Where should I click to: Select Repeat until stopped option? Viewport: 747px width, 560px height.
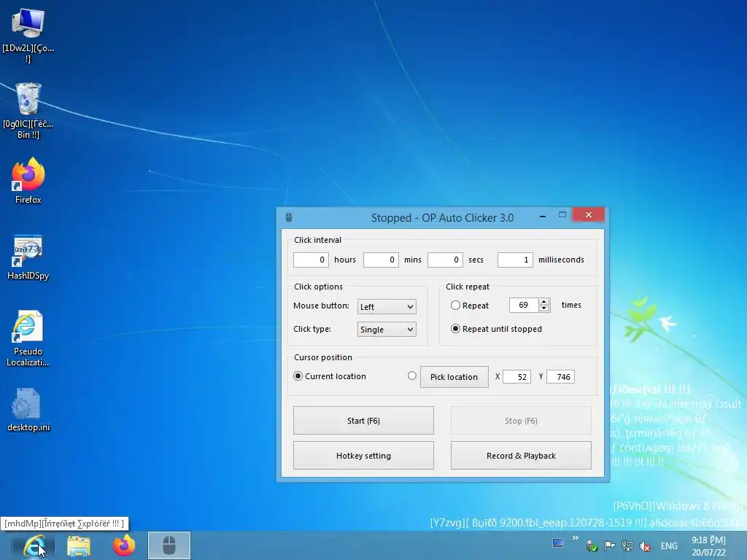click(x=455, y=329)
